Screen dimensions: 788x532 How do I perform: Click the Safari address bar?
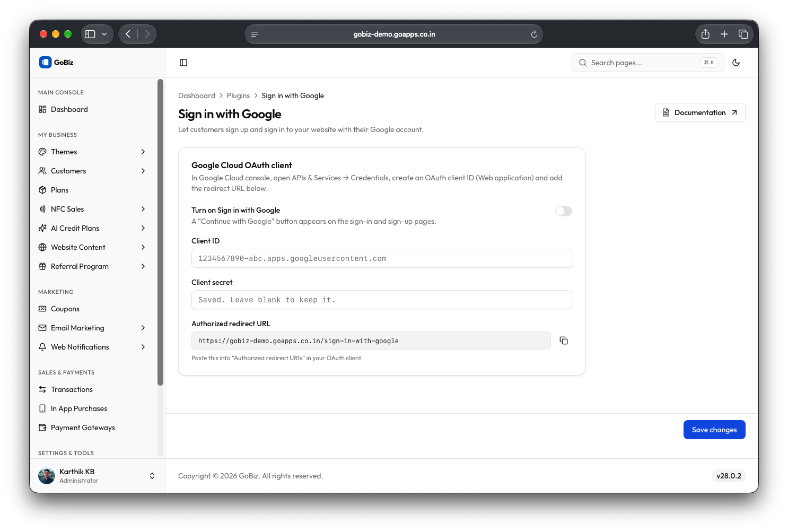pos(394,34)
